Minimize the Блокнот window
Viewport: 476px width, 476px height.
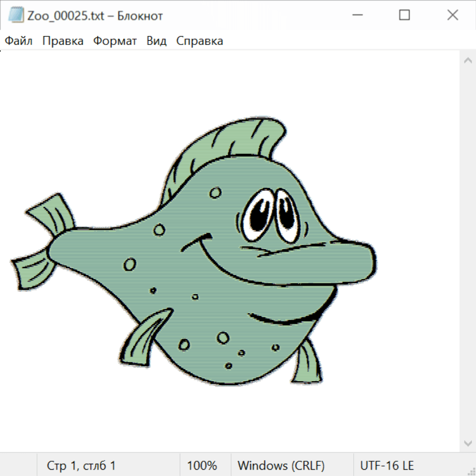356,15
